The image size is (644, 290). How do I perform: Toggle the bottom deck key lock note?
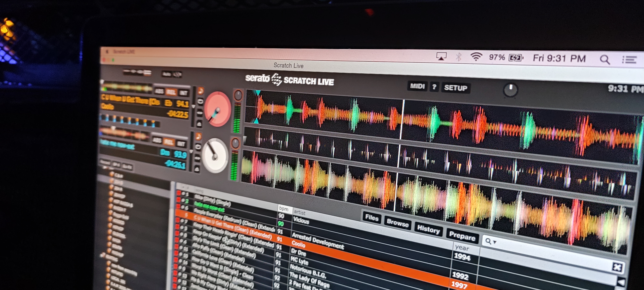(x=198, y=136)
